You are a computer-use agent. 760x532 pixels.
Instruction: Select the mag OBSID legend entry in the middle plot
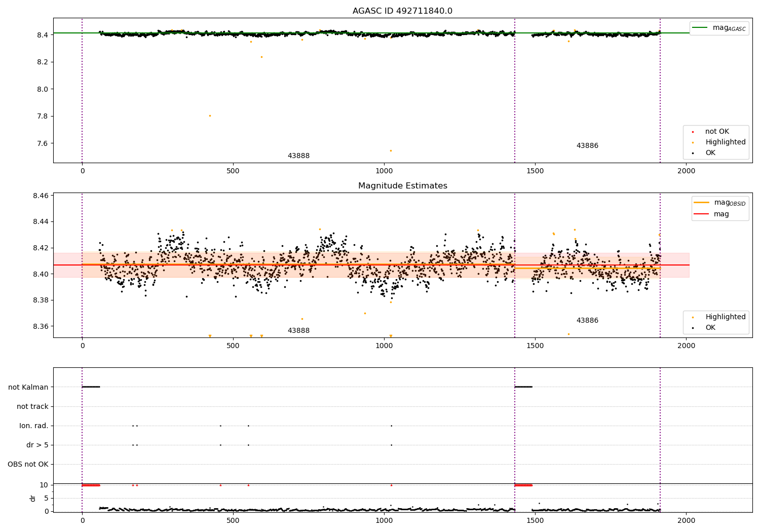(x=719, y=203)
